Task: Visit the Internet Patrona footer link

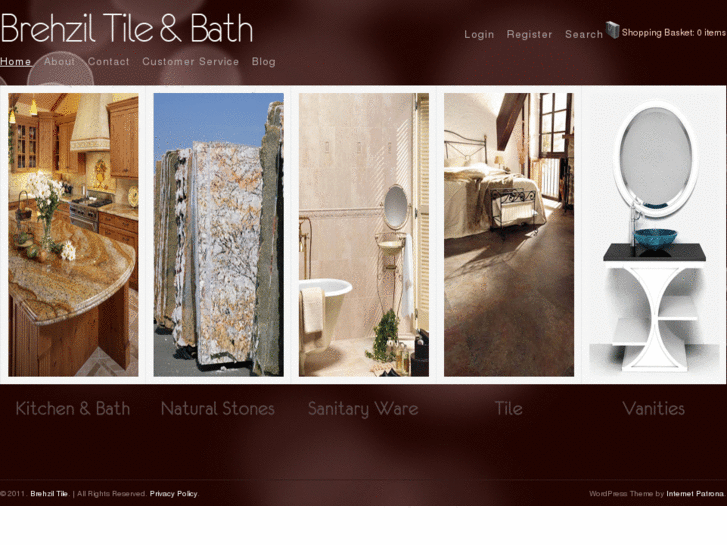Action: (x=695, y=494)
